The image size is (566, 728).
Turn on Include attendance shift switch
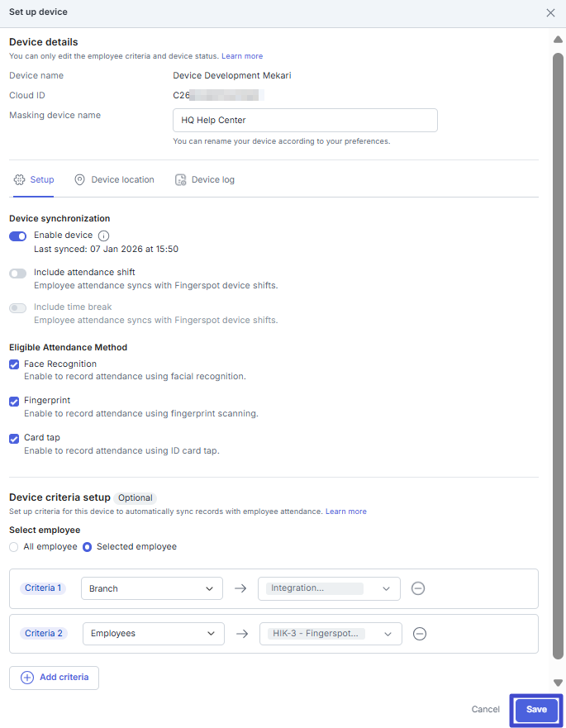pos(18,272)
